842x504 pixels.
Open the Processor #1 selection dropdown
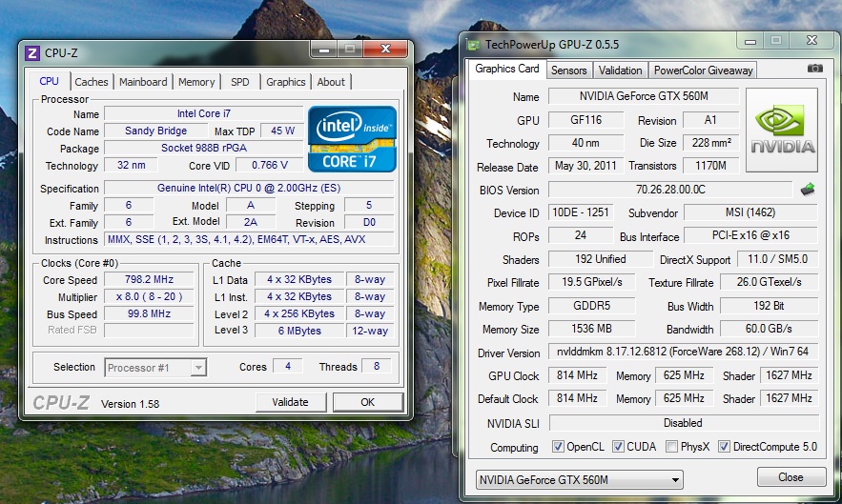click(x=155, y=368)
